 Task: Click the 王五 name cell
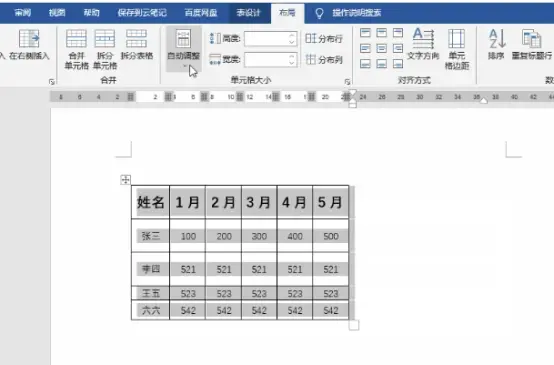(151, 293)
